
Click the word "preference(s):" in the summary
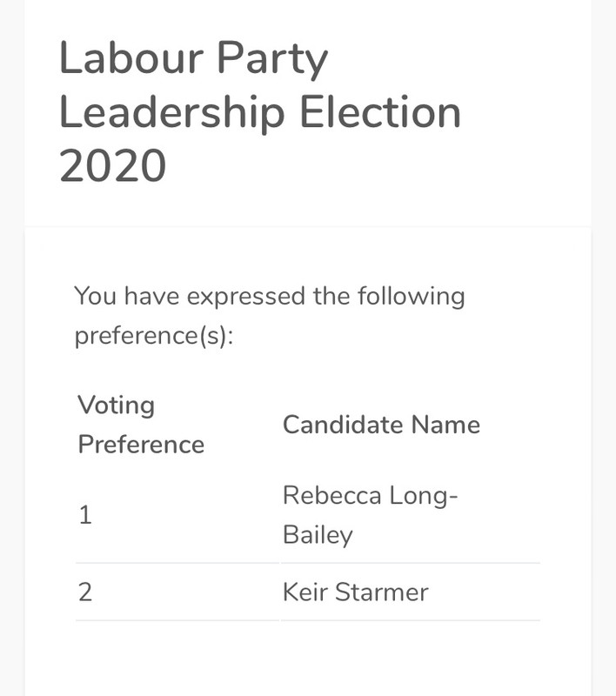154,336
